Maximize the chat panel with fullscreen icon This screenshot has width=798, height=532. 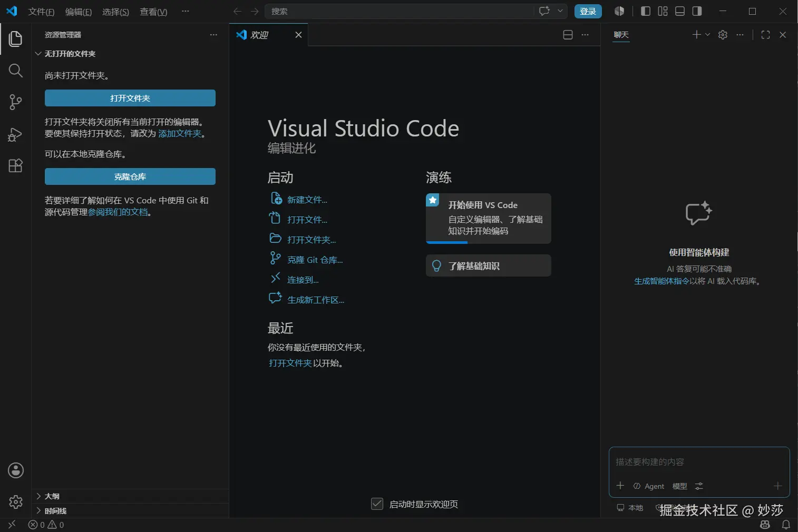[x=765, y=35]
